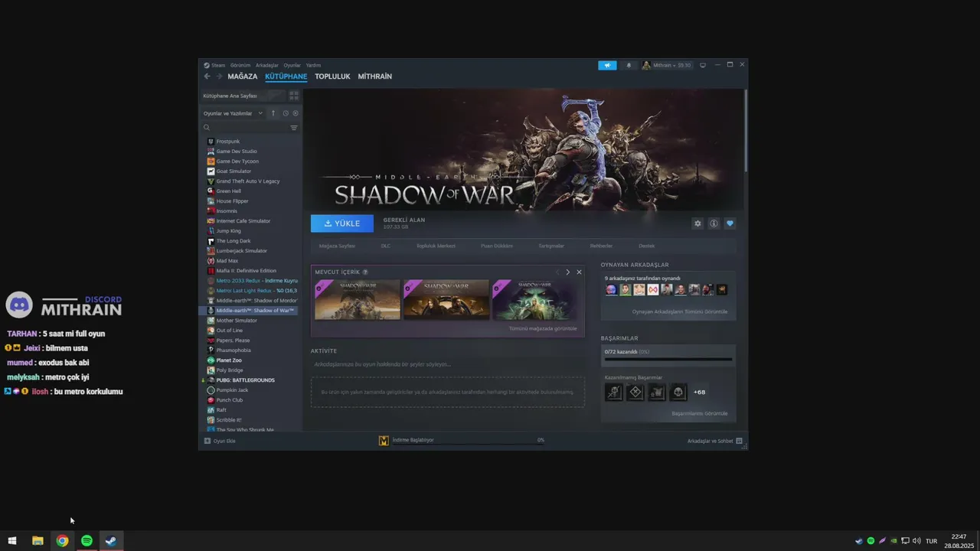
Task: Click the Oyun Ekle plus icon
Action: [x=207, y=441]
